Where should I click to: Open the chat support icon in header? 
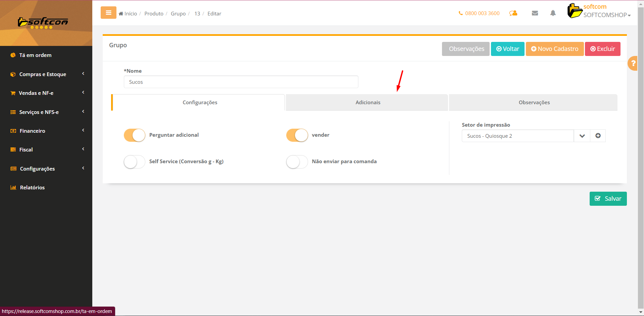tap(513, 13)
